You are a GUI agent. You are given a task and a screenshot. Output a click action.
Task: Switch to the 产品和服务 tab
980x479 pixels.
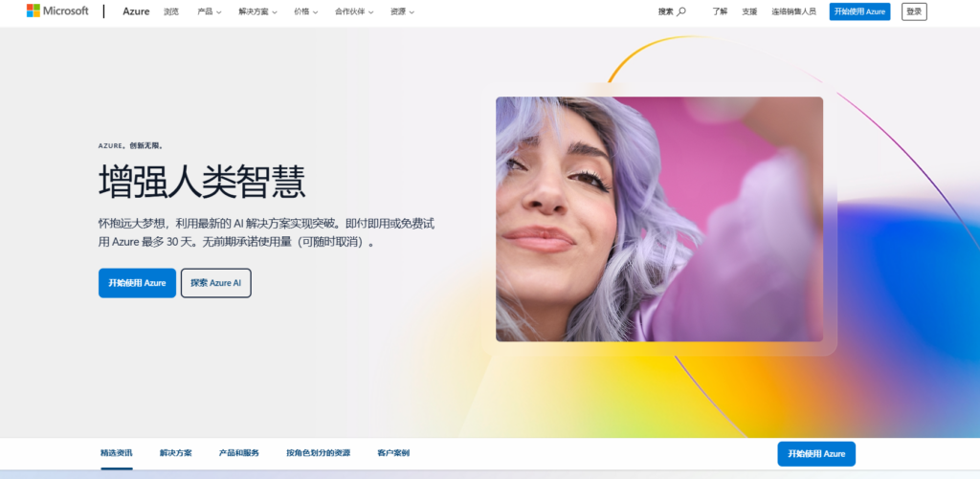(x=238, y=453)
